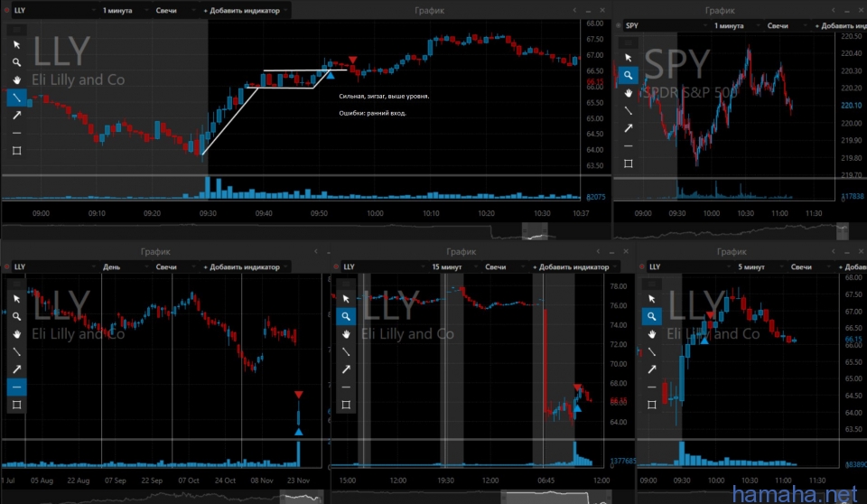Viewport: 867px width, 504px height.
Task: Choose trend line tool in the SPY chart
Action: coord(629,111)
